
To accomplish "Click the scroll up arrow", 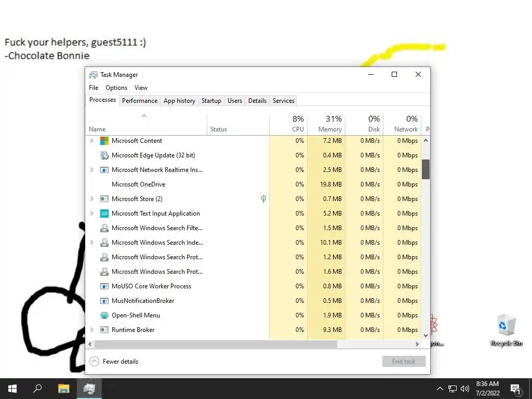I will (x=426, y=140).
